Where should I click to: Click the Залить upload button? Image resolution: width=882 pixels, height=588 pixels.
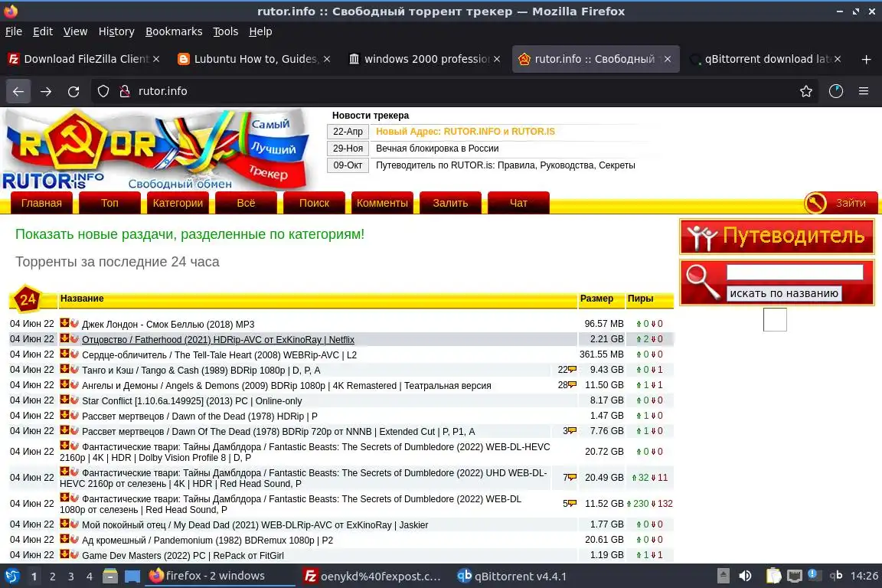click(450, 203)
